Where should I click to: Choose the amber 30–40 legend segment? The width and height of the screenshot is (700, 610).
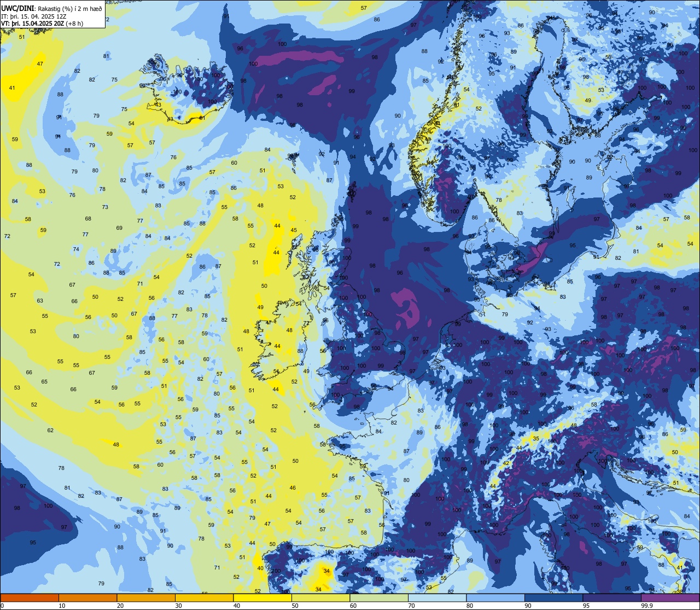tap(204, 597)
